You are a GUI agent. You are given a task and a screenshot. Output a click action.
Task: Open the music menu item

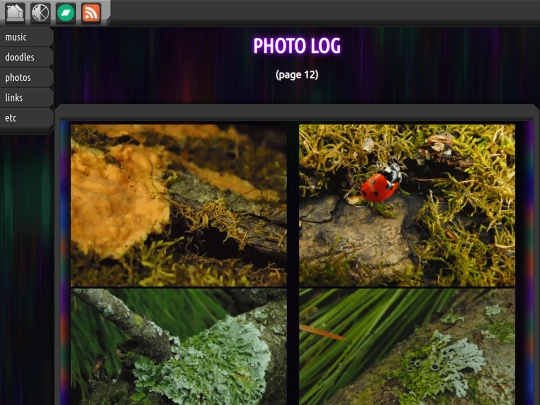coord(27,37)
